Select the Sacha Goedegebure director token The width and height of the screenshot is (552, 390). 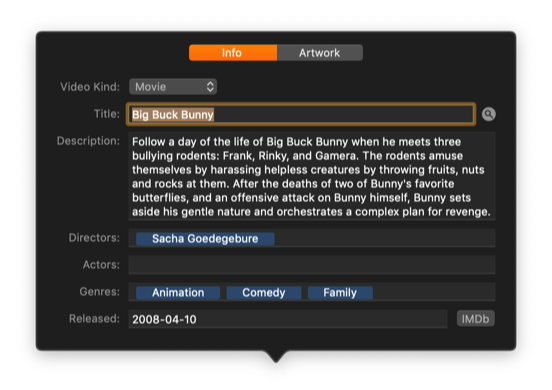point(205,239)
